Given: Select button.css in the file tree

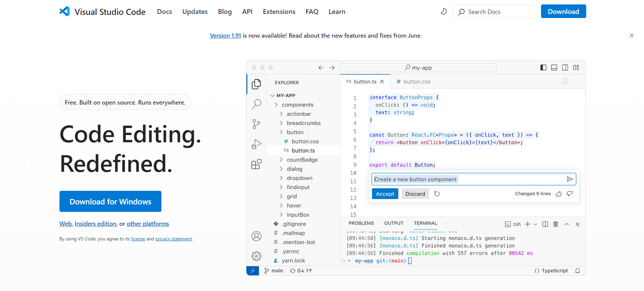Looking at the screenshot, I should 303,141.
